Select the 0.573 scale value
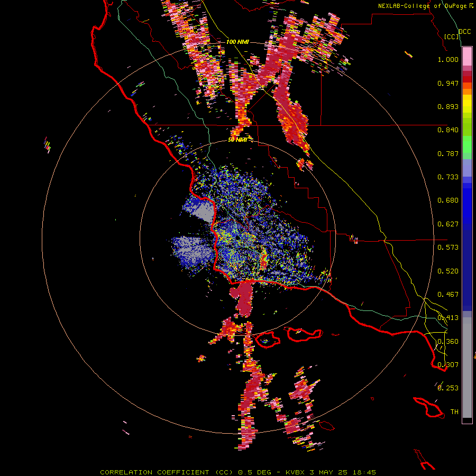 coord(448,248)
